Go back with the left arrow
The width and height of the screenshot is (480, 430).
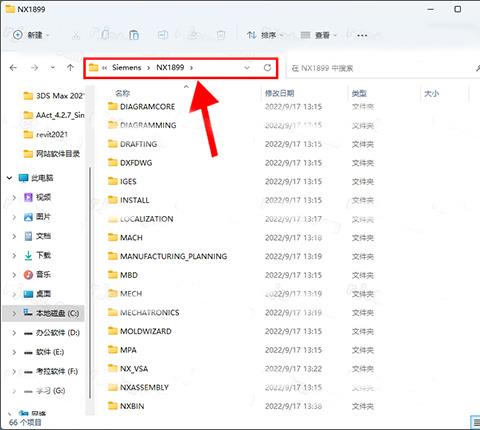pos(13,68)
